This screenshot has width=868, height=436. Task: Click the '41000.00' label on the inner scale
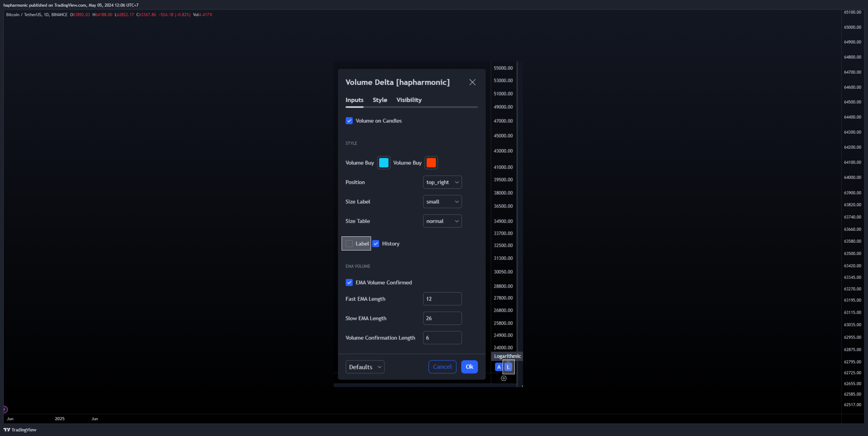(503, 167)
